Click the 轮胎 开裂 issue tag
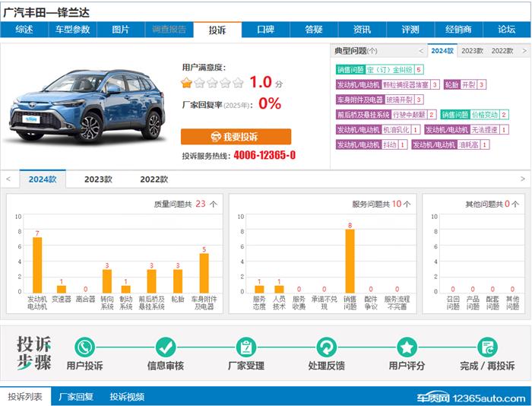Viewport: 532px width, 406px height. [x=465, y=84]
